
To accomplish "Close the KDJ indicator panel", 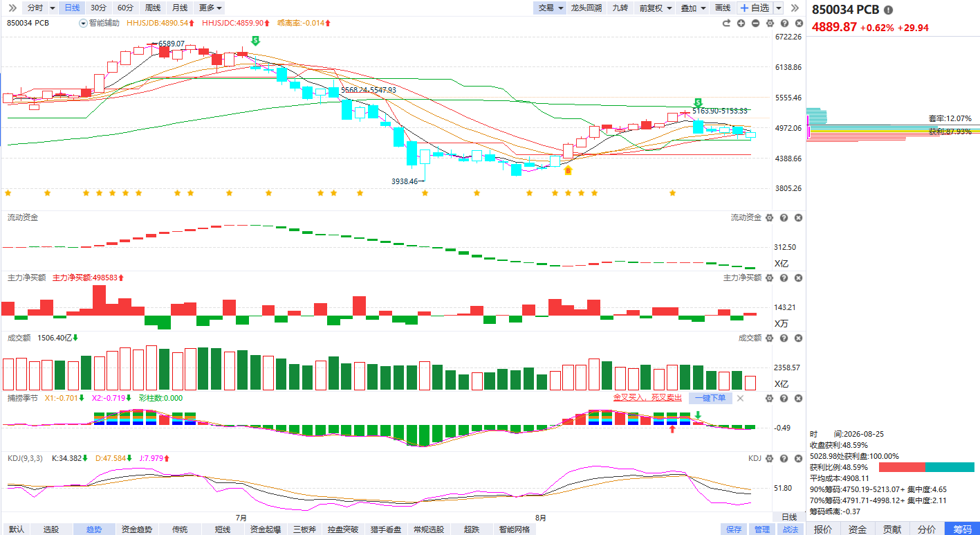I will 798,458.
